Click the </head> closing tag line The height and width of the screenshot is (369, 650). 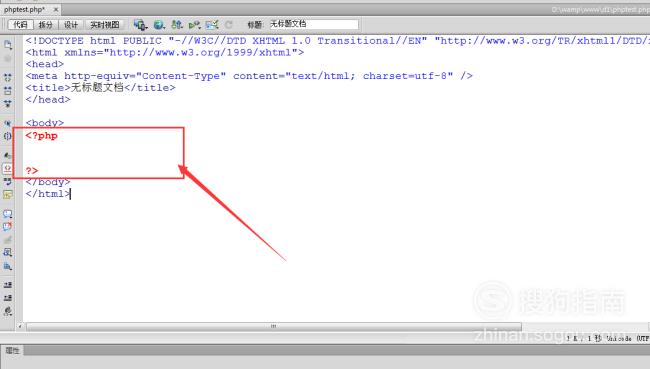[48, 100]
